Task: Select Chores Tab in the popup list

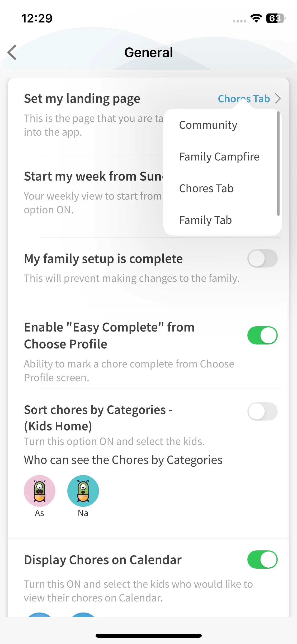Action: pyautogui.click(x=206, y=188)
